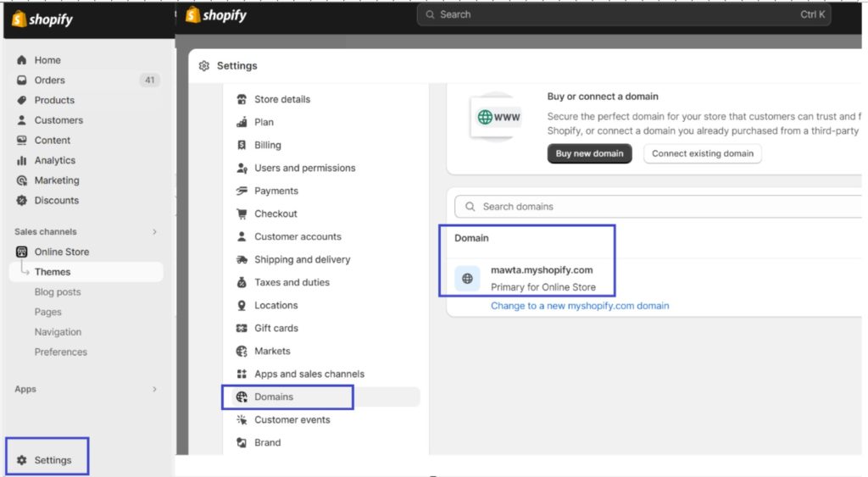Select the Analytics bar chart icon
This screenshot has width=868, height=477.
click(21, 160)
